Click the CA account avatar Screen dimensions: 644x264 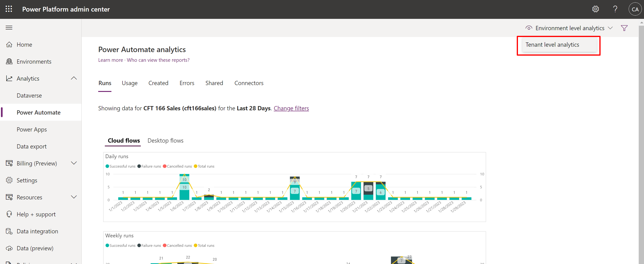(635, 9)
